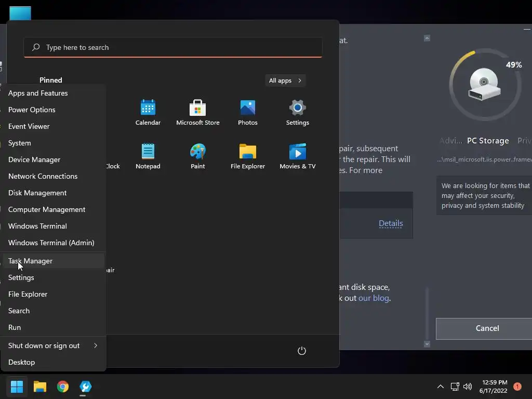This screenshot has height=399, width=532.
Task: Switch to the repair tool taskbar icon
Action: 86,387
